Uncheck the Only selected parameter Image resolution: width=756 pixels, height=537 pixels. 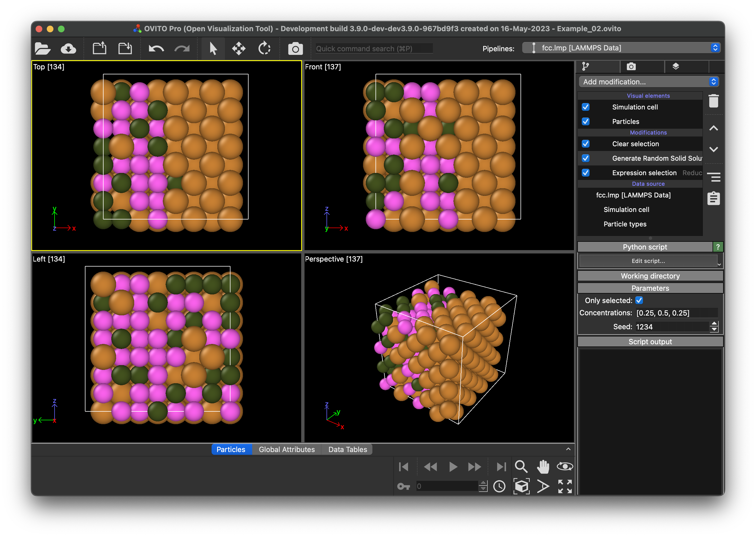(x=639, y=300)
